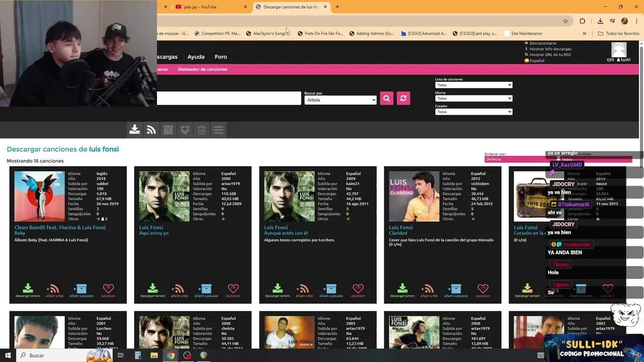Click the Luis Fonsi Claridad album cover
Image resolution: width=644 pixels, height=362 pixels.
point(414,196)
